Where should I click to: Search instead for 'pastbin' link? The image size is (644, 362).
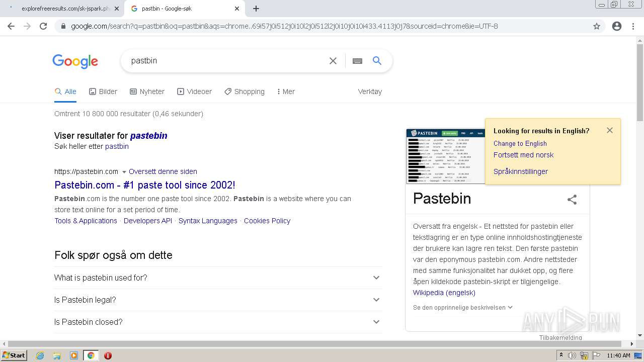click(117, 146)
